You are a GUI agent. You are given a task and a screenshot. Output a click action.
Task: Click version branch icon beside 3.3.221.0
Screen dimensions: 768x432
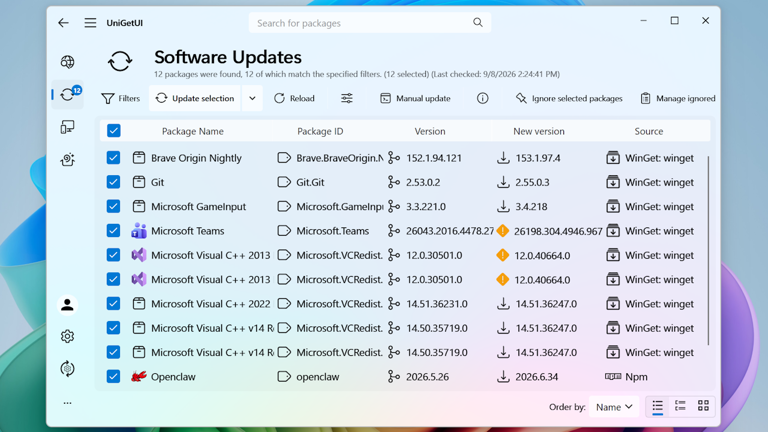click(394, 206)
